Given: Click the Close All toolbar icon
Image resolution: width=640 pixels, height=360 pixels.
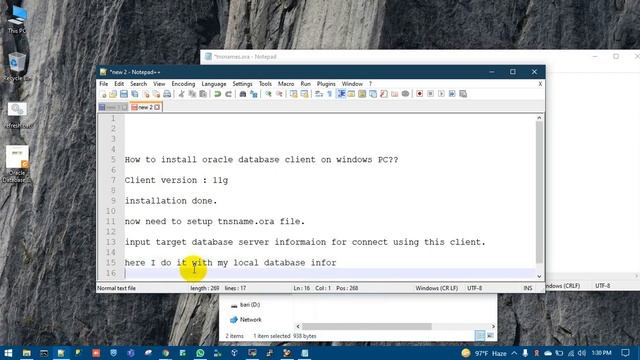Looking at the screenshot, I should tap(156, 94).
